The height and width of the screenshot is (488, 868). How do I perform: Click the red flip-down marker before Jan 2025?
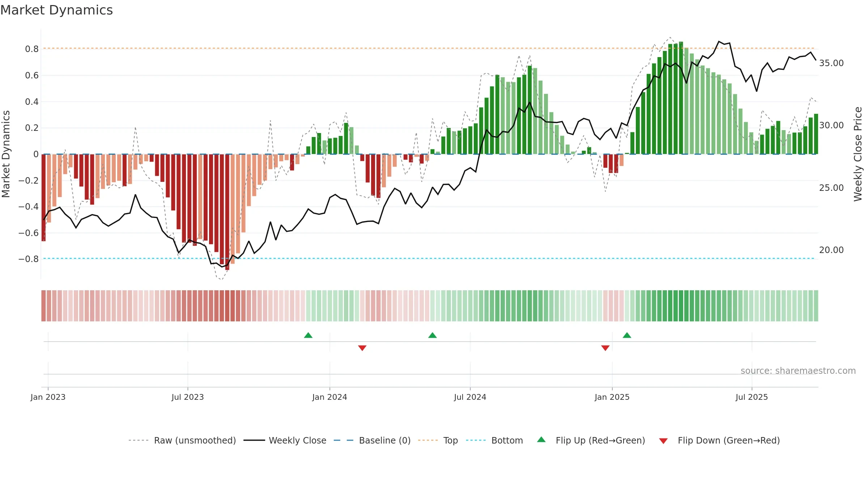click(605, 348)
